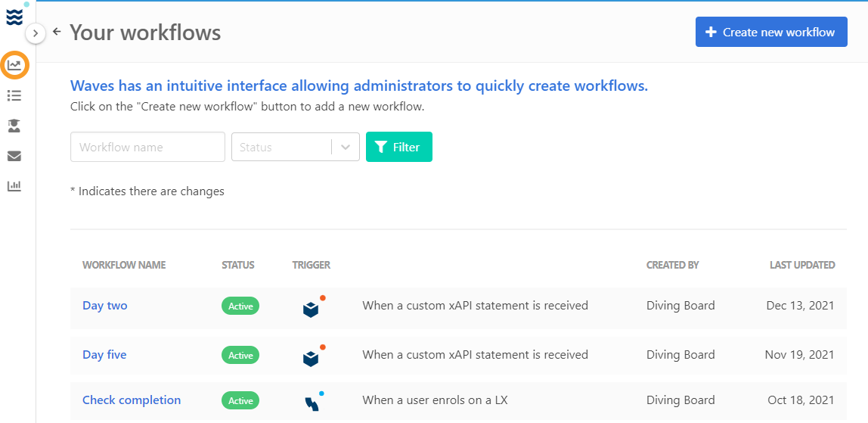This screenshot has height=423, width=868.
Task: Apply the Filter button
Action: click(x=399, y=147)
